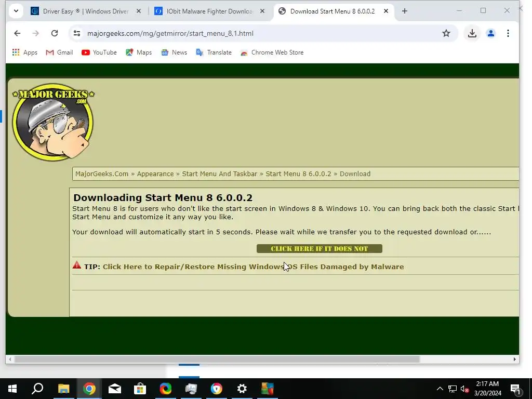Open the Windows Start menu
The height and width of the screenshot is (399, 532).
pyautogui.click(x=12, y=389)
